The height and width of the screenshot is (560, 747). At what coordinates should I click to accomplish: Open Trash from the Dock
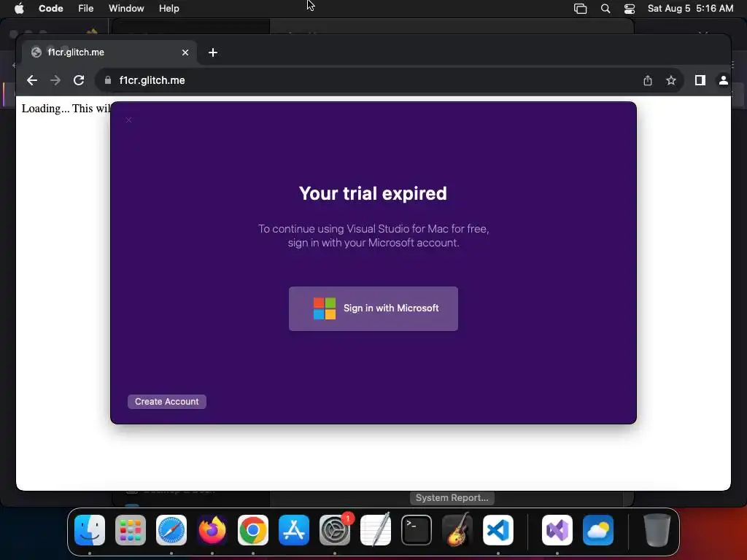(657, 530)
